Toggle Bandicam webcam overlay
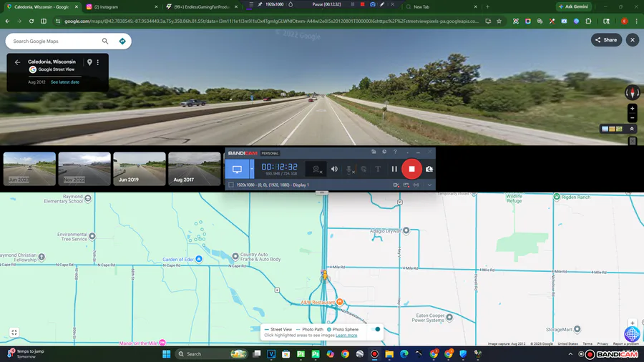 (x=316, y=169)
